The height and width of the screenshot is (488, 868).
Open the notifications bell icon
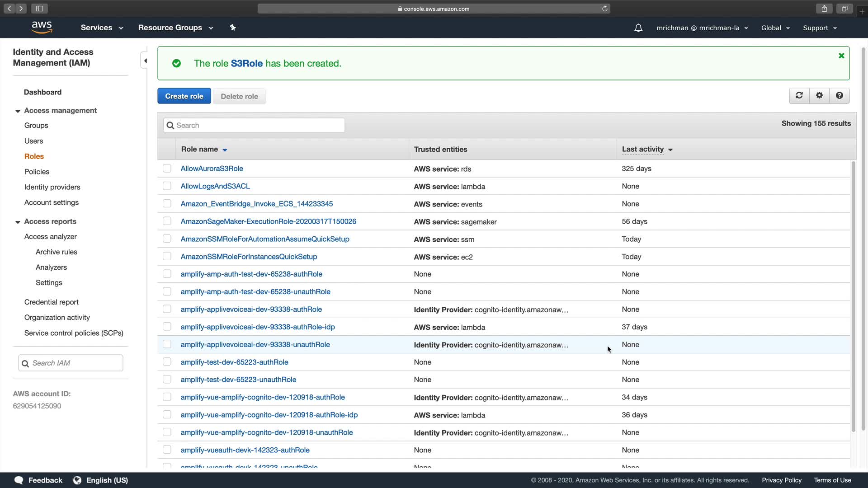tap(638, 28)
